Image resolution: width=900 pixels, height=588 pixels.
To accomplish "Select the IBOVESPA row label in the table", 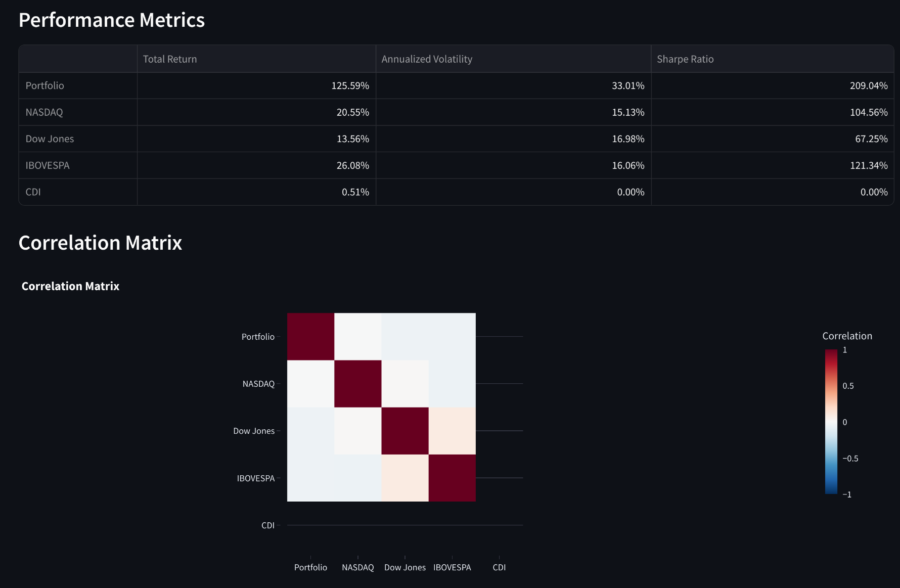I will tap(78, 165).
